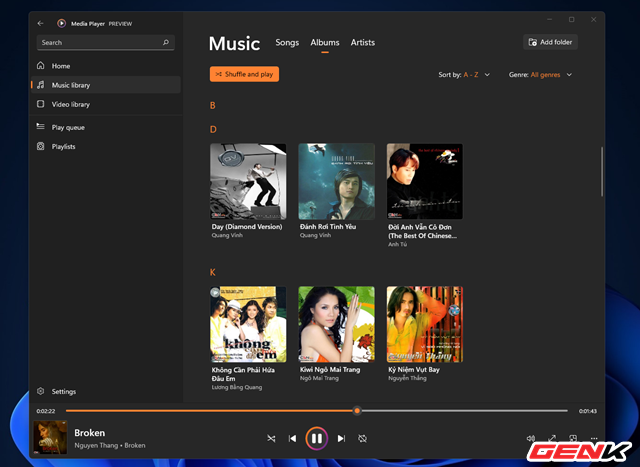
Task: Click the playback seek bar handle
Action: [357, 411]
